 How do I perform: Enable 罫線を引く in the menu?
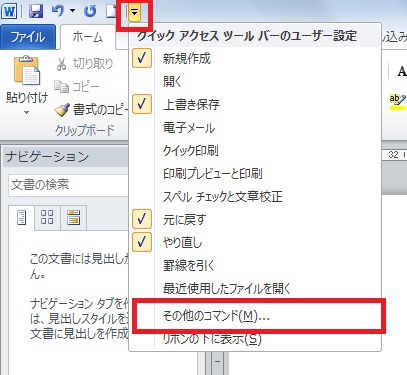[255, 265]
